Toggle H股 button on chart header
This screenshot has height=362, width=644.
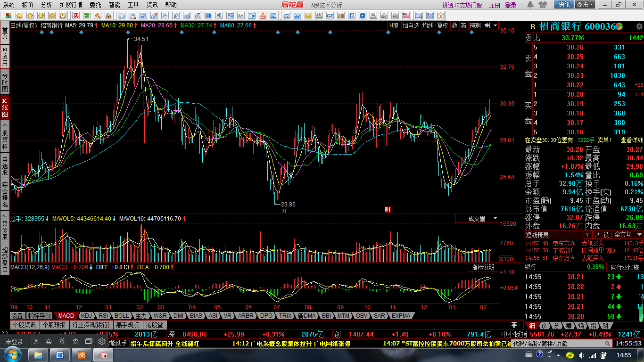(x=394, y=26)
